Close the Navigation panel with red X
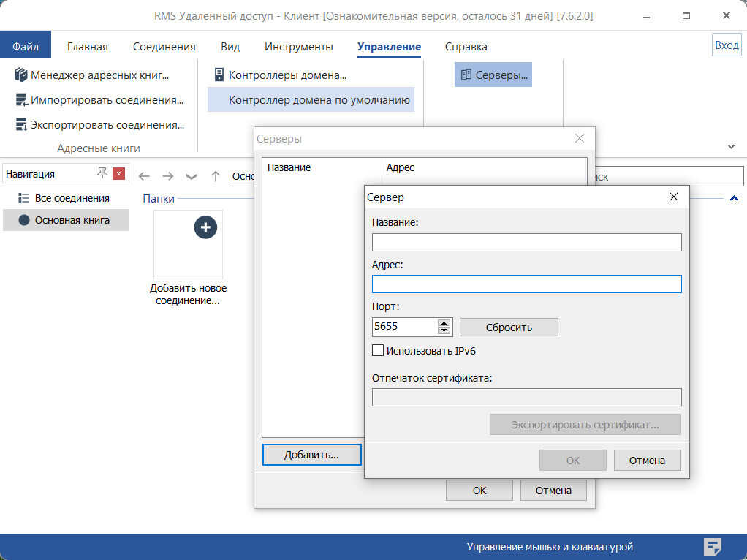 click(118, 173)
